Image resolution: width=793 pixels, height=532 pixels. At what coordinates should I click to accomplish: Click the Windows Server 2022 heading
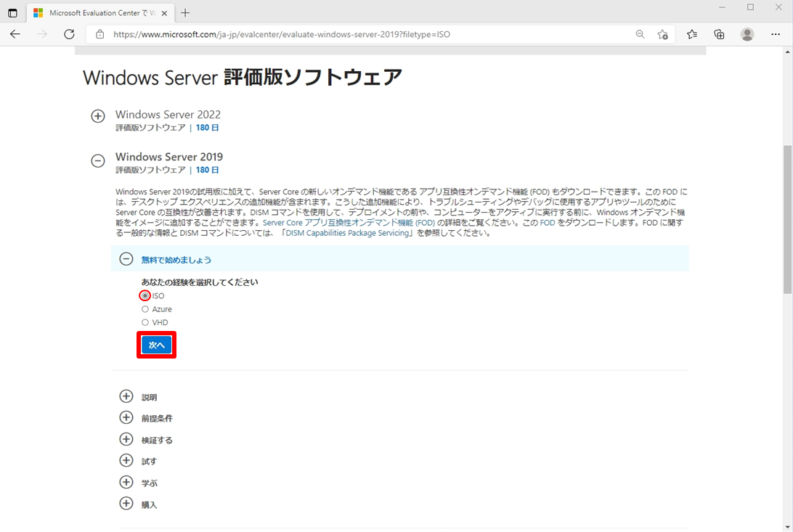pyautogui.click(x=168, y=114)
